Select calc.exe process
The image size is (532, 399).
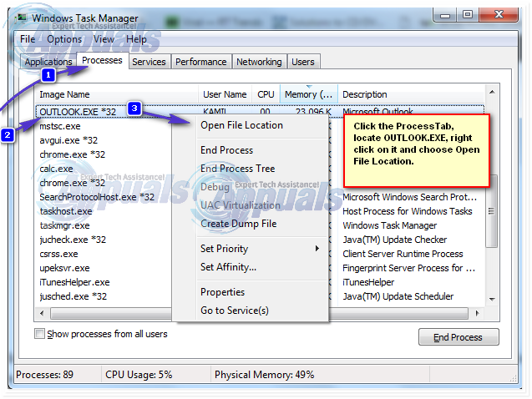tap(56, 169)
